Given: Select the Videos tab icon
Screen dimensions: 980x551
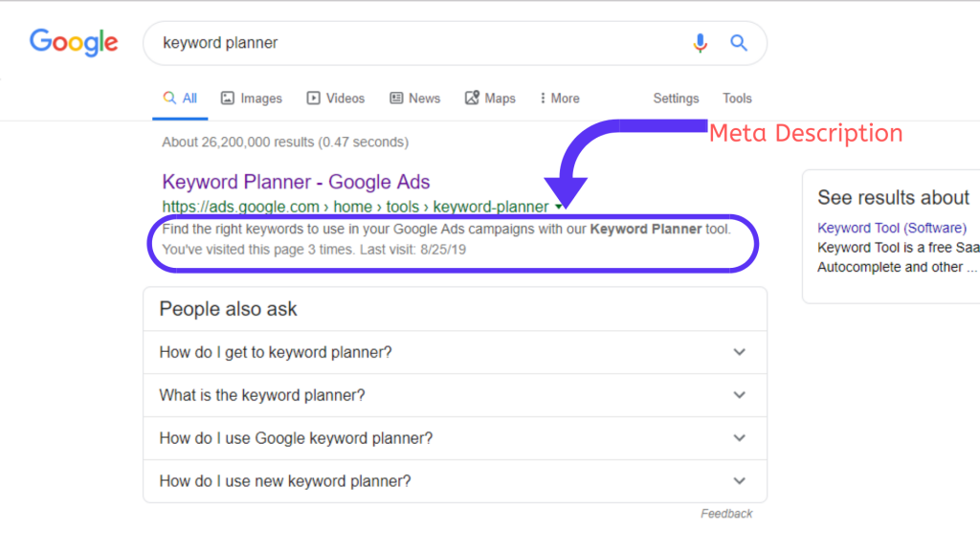Looking at the screenshot, I should coord(313,99).
